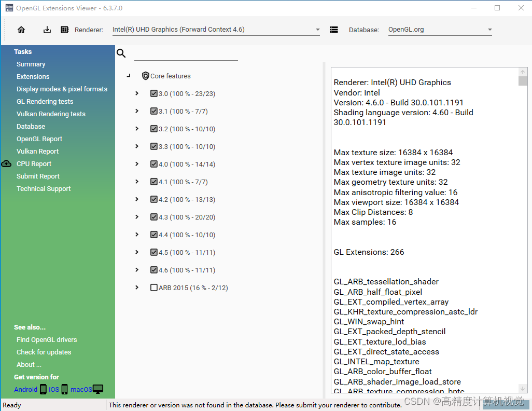Expand the 4.4 version node

(137, 235)
